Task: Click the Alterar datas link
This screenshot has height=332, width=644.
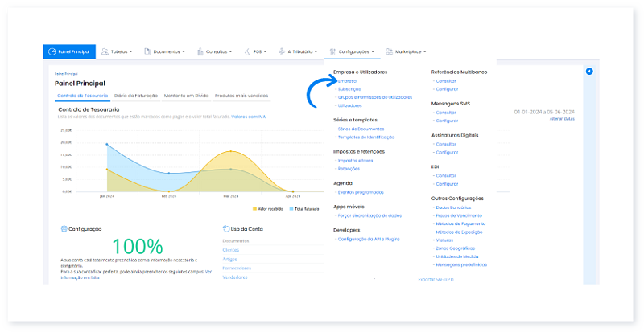Action: point(562,119)
